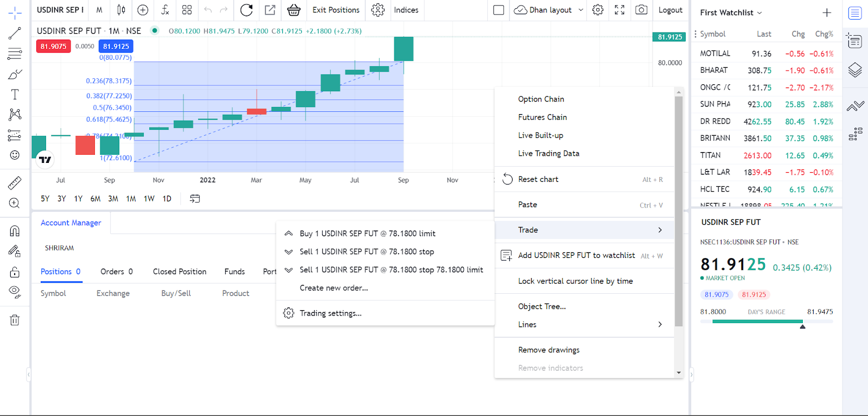868x416 pixels.
Task: Select the trend line drawing tool
Action: coord(15,33)
